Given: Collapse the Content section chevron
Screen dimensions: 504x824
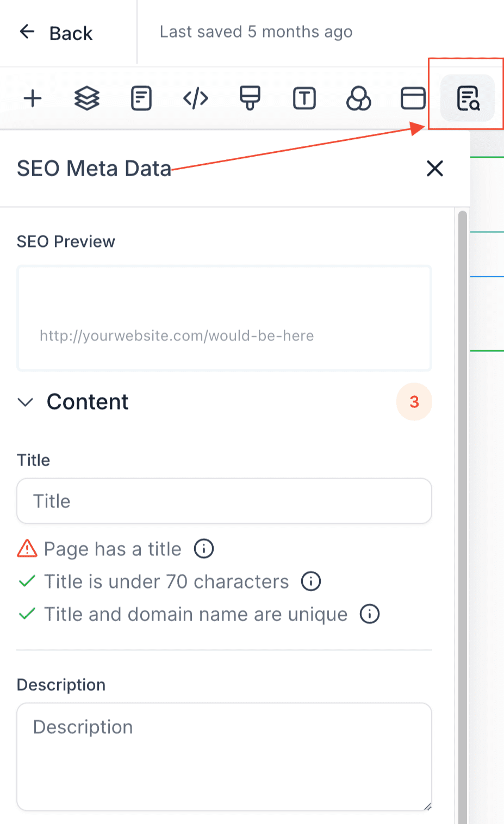Looking at the screenshot, I should [x=26, y=402].
